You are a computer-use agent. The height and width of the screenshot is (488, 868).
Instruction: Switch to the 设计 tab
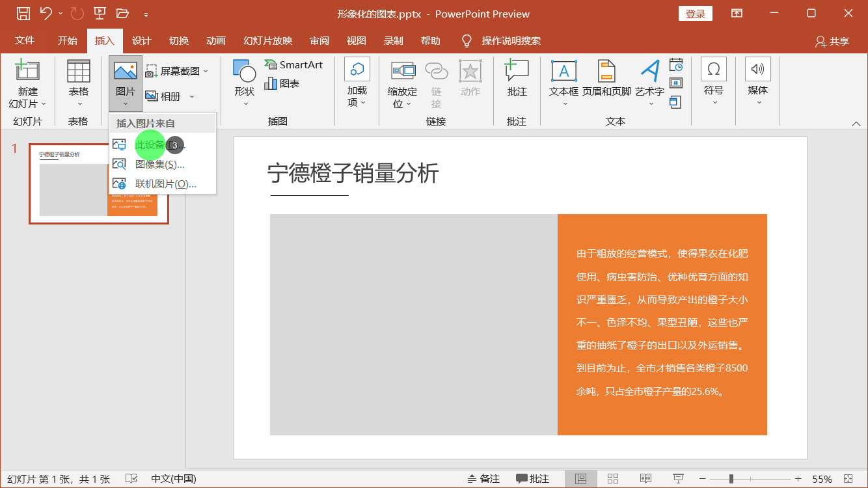pos(141,40)
